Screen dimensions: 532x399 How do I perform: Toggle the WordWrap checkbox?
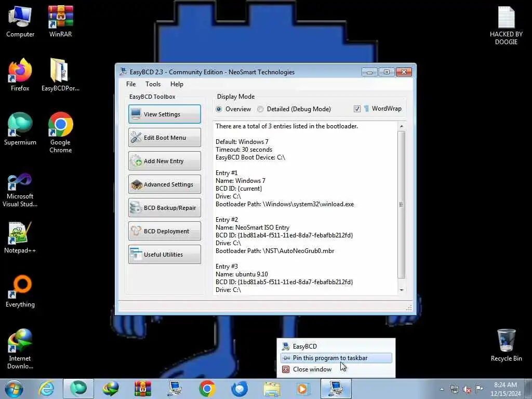coord(357,109)
